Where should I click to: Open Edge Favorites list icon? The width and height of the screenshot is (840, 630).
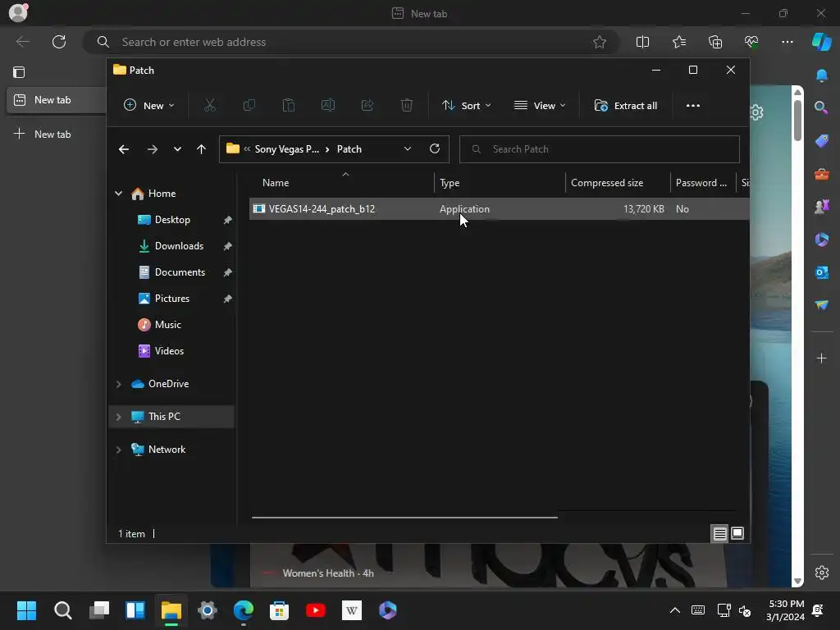click(x=678, y=42)
